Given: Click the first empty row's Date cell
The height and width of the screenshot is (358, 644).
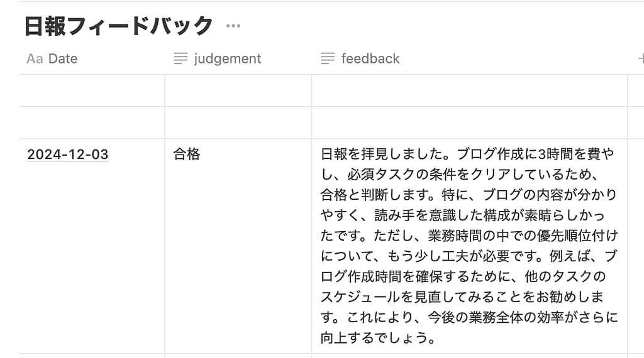Looking at the screenshot, I should 92,90.
